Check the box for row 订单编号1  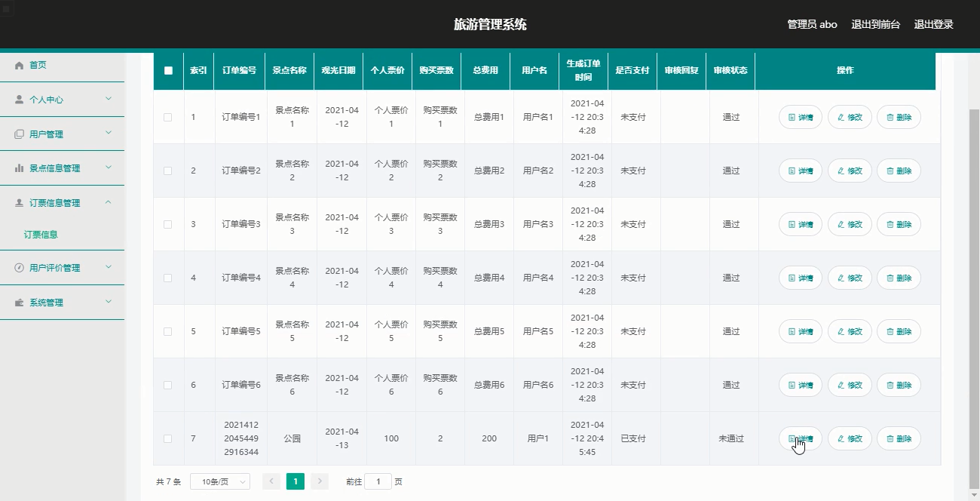(x=168, y=117)
